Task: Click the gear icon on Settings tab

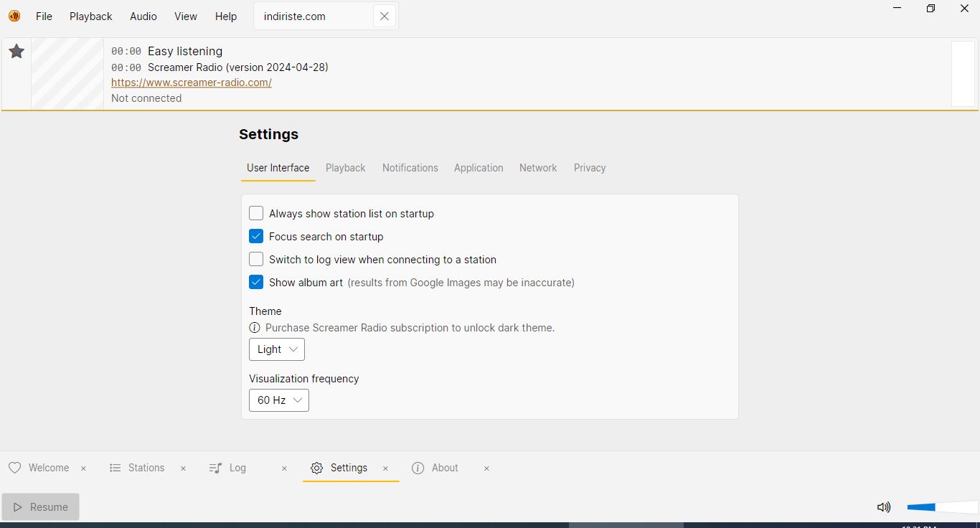Action: click(x=316, y=468)
